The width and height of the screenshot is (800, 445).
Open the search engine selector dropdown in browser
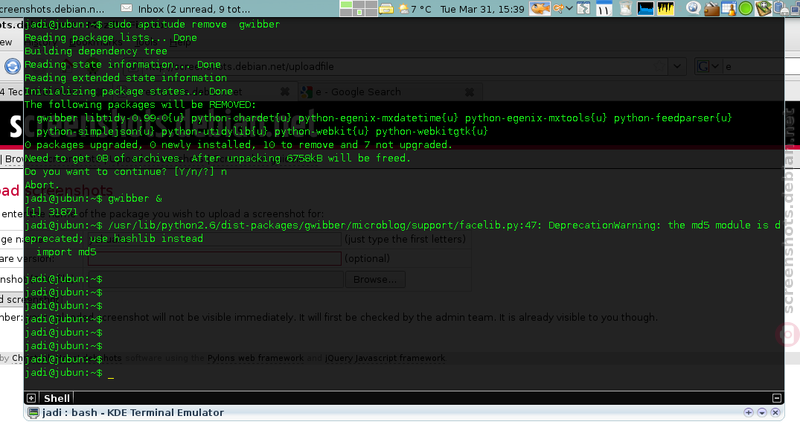coord(708,66)
